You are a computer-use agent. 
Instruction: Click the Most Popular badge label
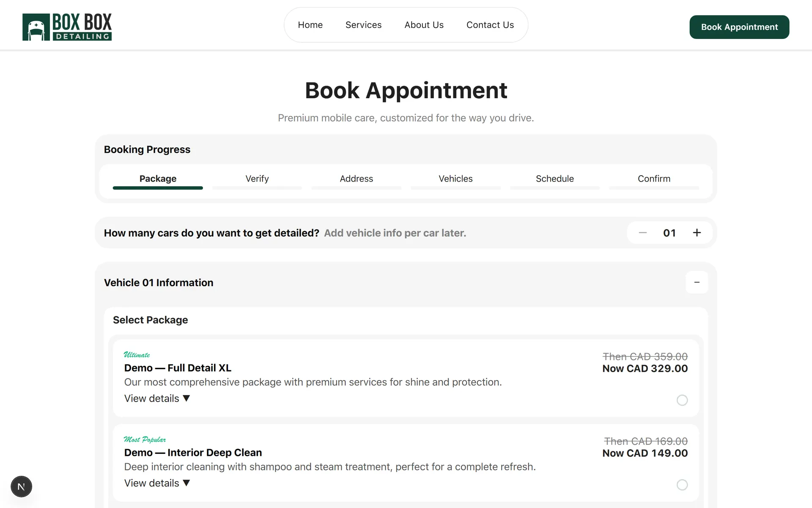coord(145,439)
